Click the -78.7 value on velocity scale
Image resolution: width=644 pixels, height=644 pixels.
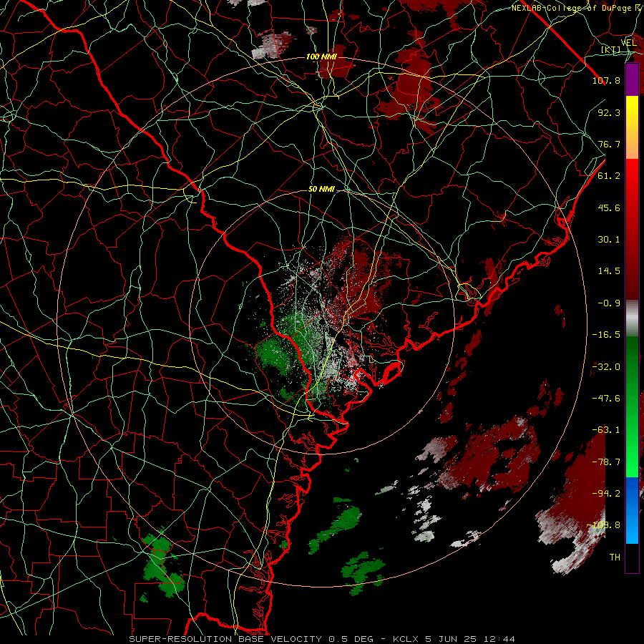coord(606,462)
